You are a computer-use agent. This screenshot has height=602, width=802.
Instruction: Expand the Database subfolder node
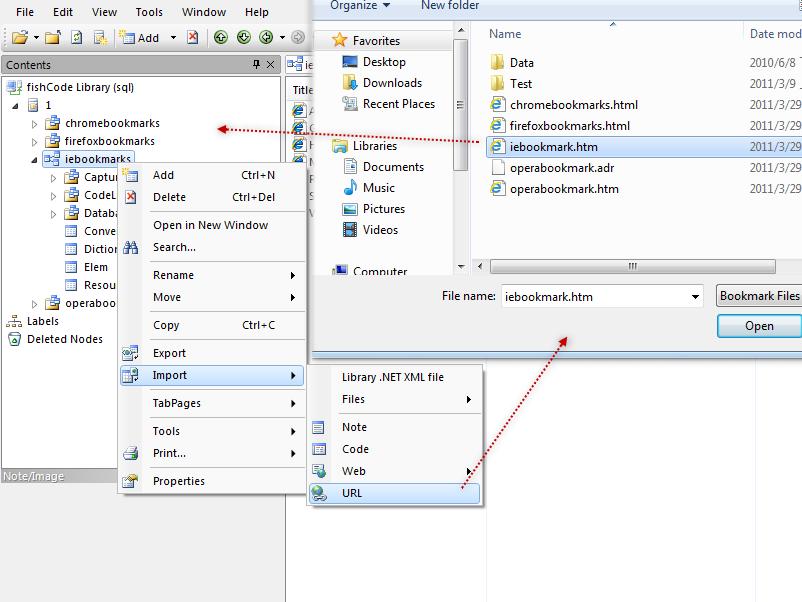point(53,214)
